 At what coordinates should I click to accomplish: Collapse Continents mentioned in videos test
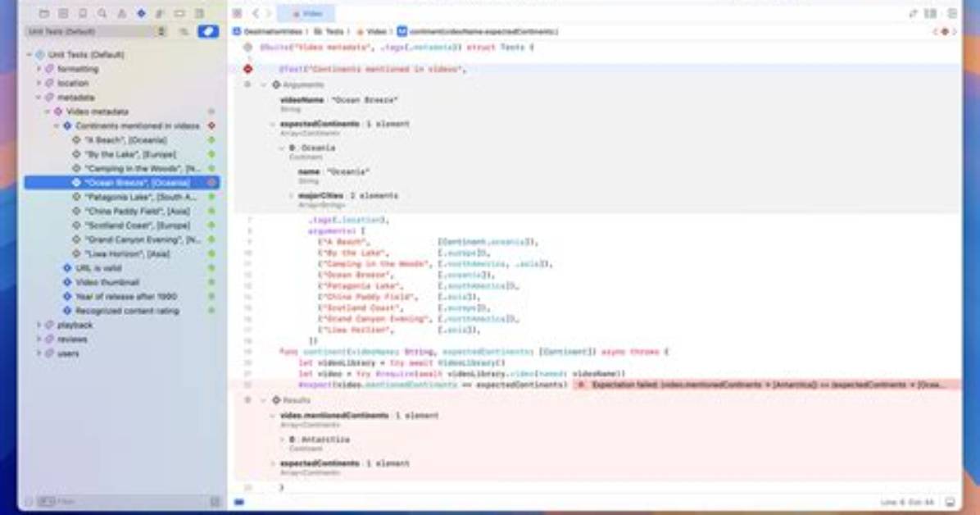click(57, 125)
